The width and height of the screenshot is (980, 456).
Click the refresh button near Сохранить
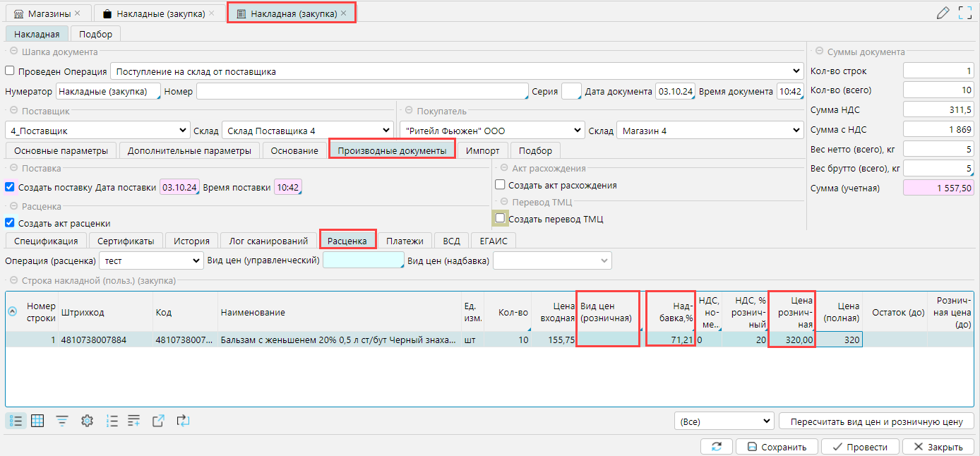click(x=716, y=447)
